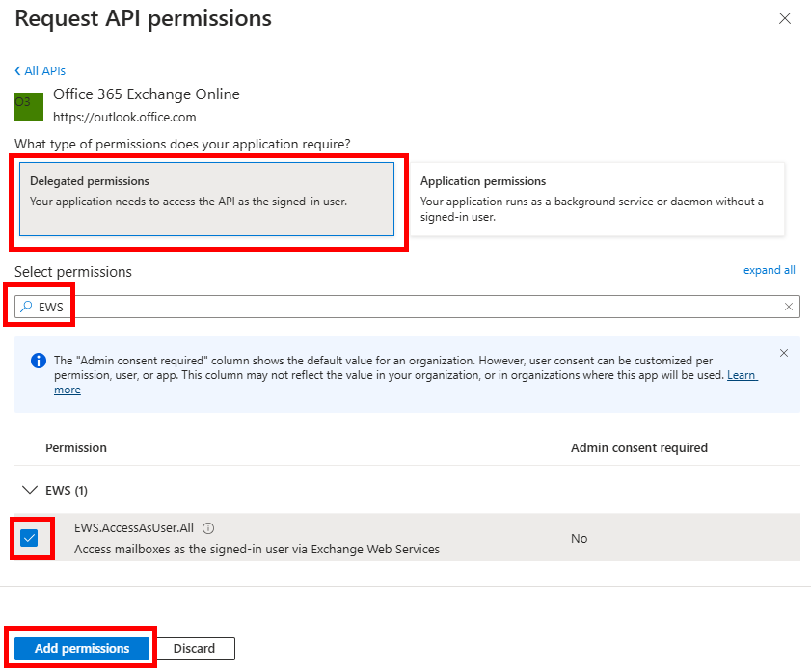The width and height of the screenshot is (811, 672).
Task: Close the Request API permissions panel
Action: [785, 18]
